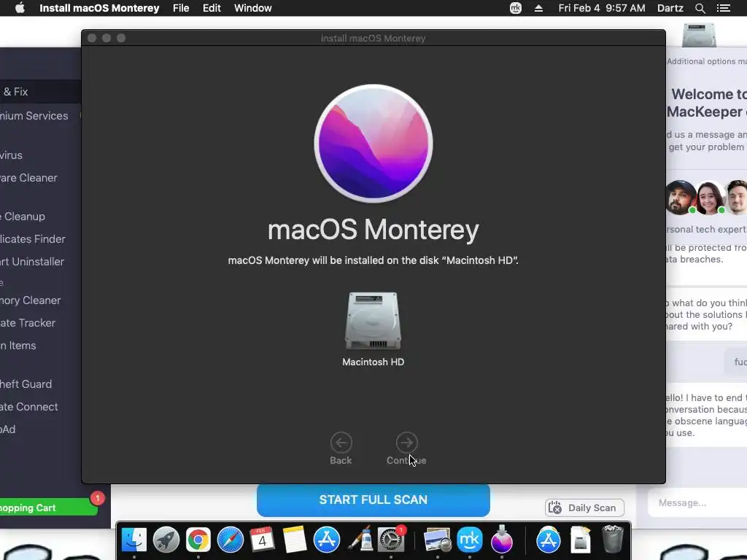Click the eject icon in the menu bar

(x=539, y=8)
